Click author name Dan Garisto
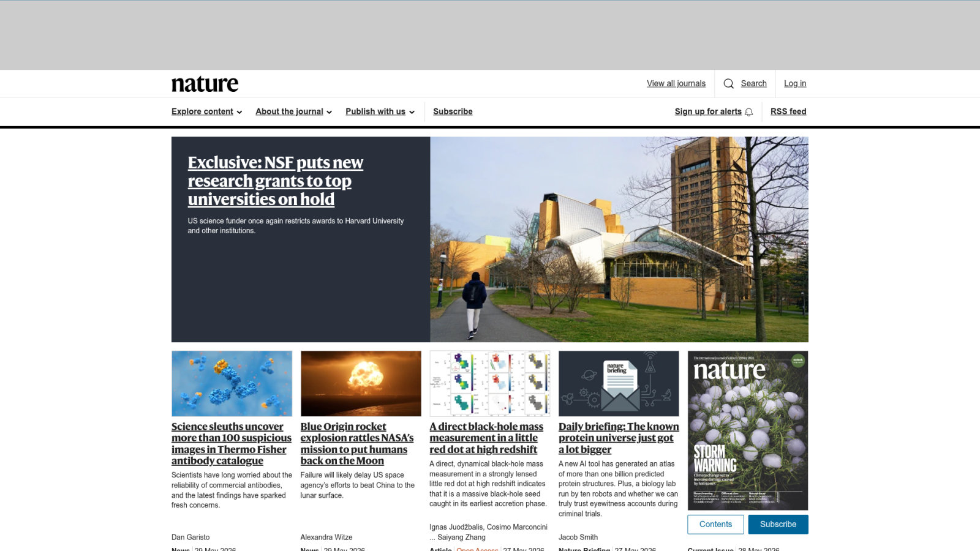The image size is (980, 551). pyautogui.click(x=190, y=537)
